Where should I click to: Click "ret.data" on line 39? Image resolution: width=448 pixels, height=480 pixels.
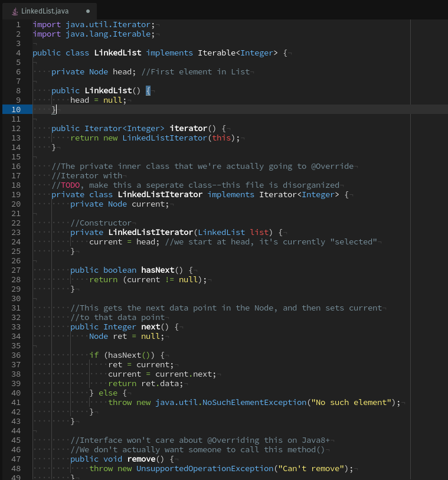point(160,384)
